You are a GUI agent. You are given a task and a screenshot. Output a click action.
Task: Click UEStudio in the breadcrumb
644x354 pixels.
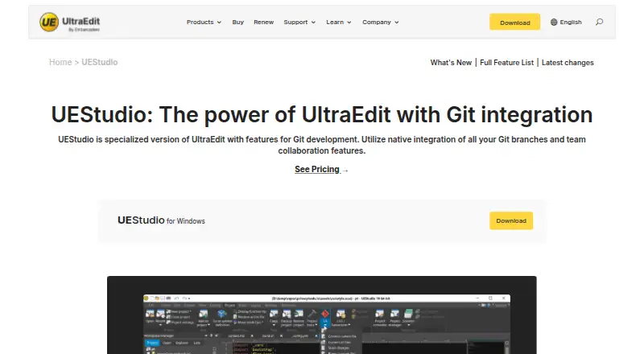tap(99, 62)
